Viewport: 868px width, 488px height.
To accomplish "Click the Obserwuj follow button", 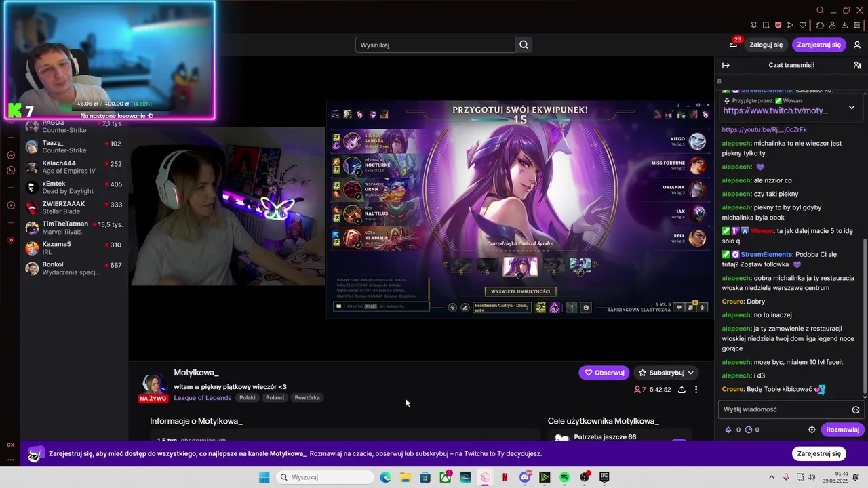I will pos(604,373).
